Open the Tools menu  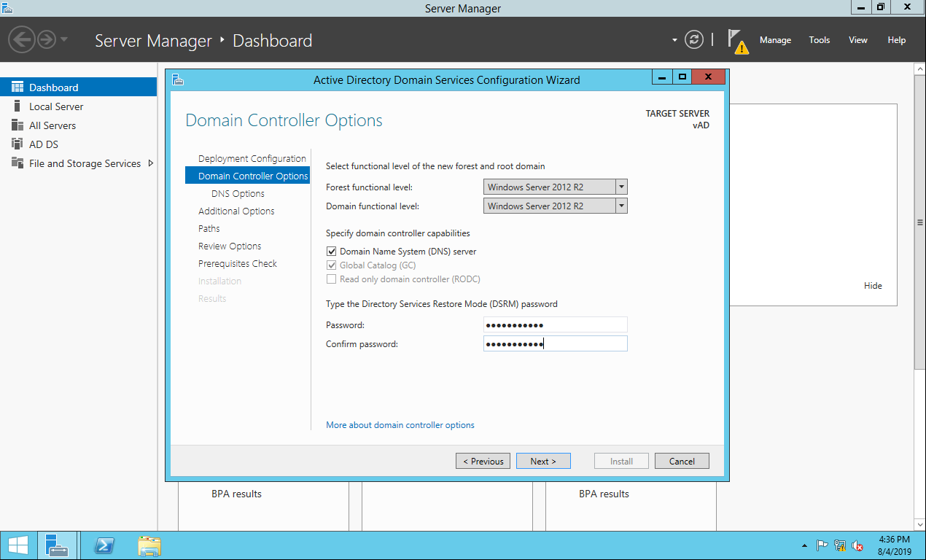[819, 40]
